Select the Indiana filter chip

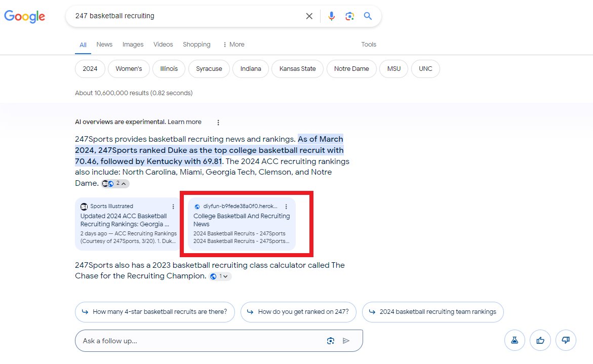coord(251,69)
